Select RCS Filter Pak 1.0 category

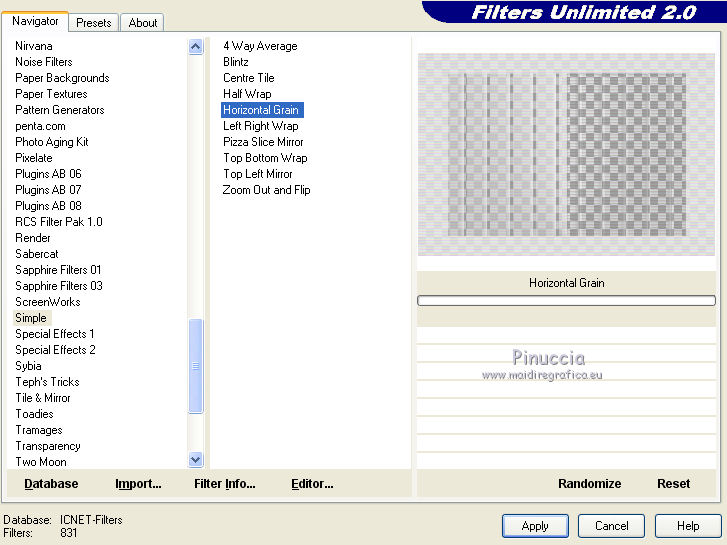(x=58, y=222)
